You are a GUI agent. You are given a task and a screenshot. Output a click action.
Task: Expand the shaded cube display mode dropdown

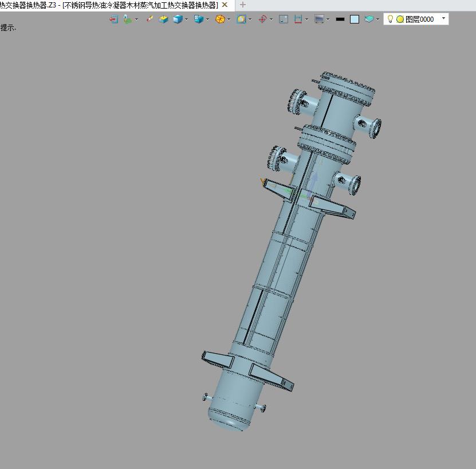tap(186, 19)
